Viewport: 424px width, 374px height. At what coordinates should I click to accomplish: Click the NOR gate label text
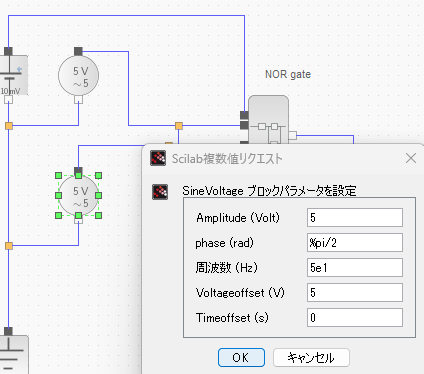[288, 74]
